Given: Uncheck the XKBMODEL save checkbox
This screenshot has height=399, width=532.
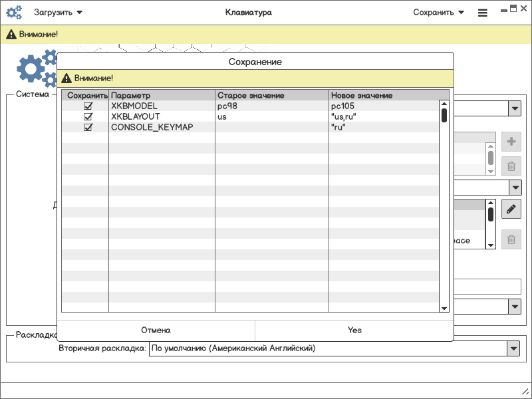Looking at the screenshot, I should click(88, 106).
